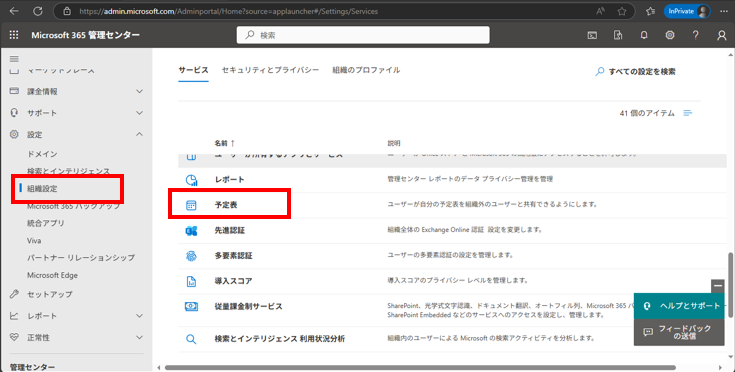735x372 pixels.
Task: Click the フィードバックの送信 button
Action: click(679, 332)
